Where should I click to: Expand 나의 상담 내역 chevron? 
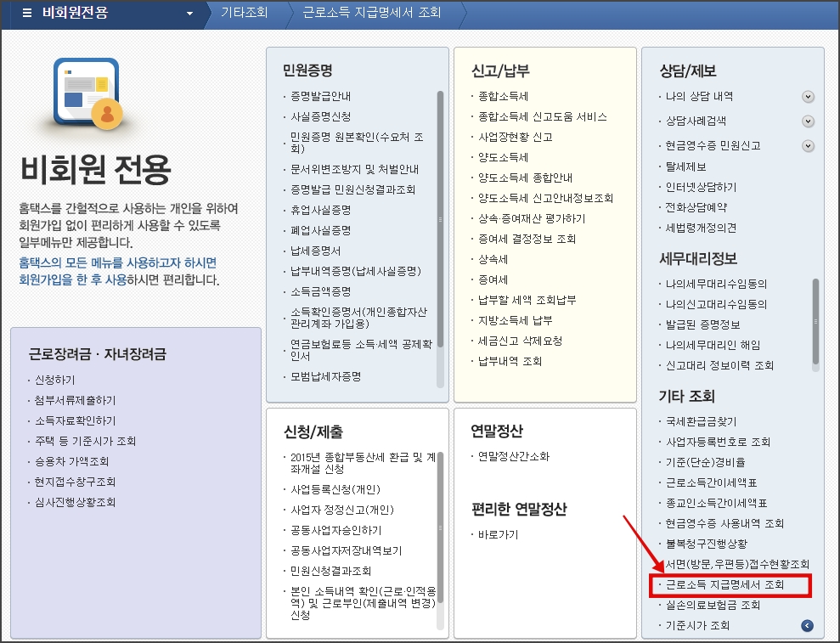[x=807, y=97]
